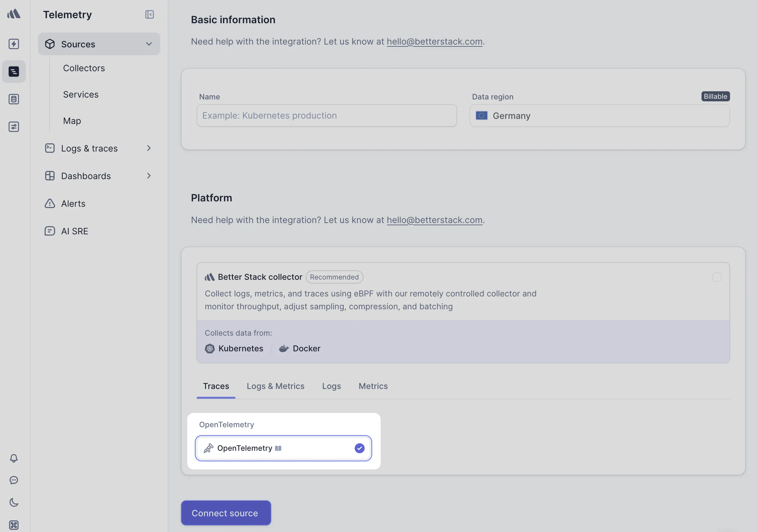Select the OpenTelemetry platform option
This screenshot has width=757, height=532.
click(x=283, y=448)
